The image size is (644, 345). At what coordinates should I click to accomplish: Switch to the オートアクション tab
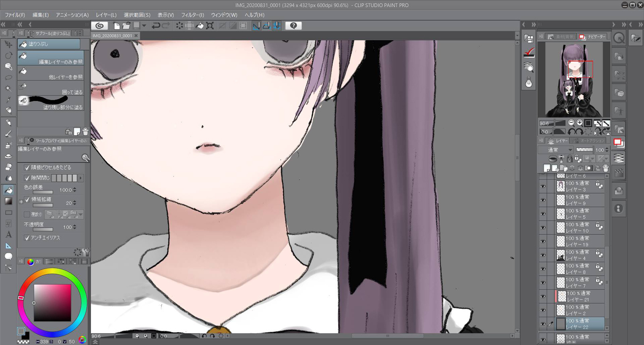click(589, 141)
